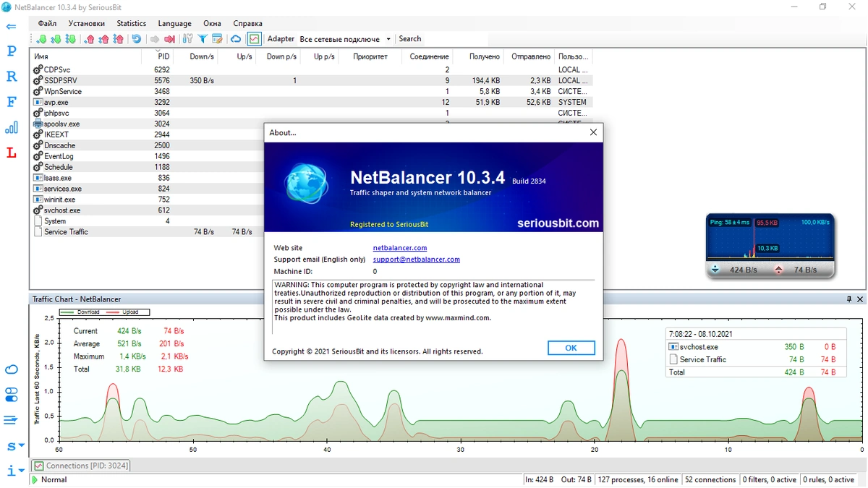Screen dimensions: 868x488
Task: Toggle the traffic chart toolbar button
Action: click(254, 39)
